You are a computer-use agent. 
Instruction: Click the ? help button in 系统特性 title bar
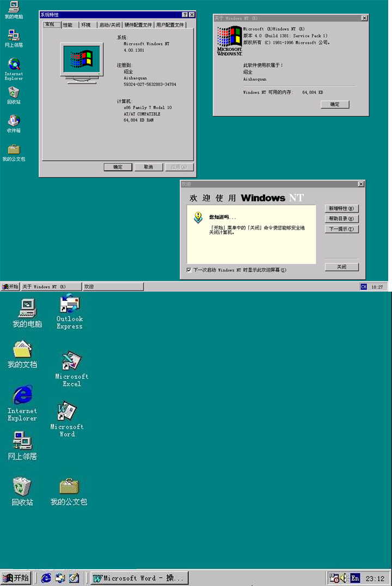point(185,15)
